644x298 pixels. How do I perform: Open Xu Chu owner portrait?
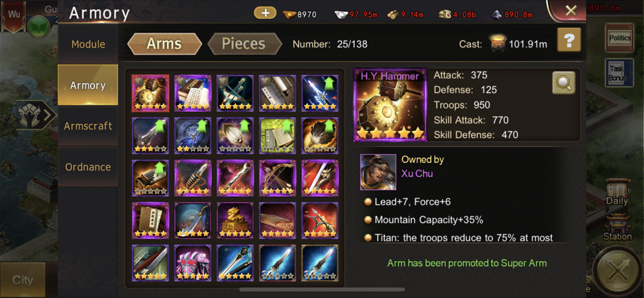[378, 172]
